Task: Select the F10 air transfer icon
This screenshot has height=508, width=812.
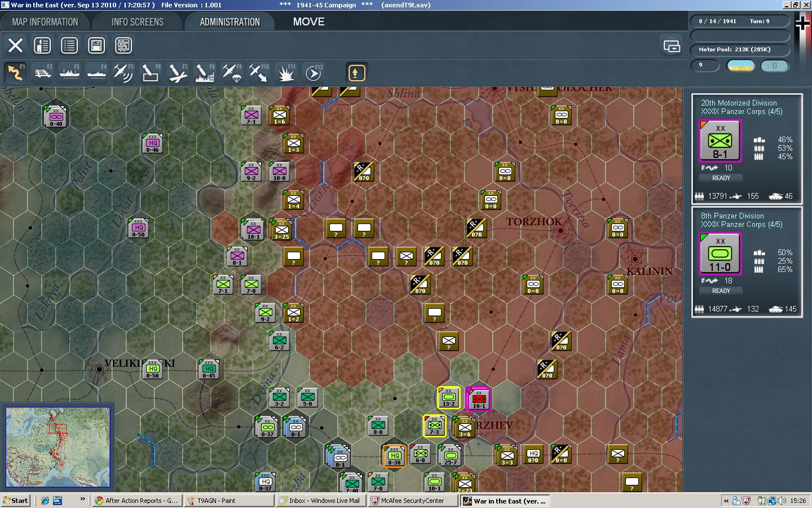Action: [x=259, y=73]
